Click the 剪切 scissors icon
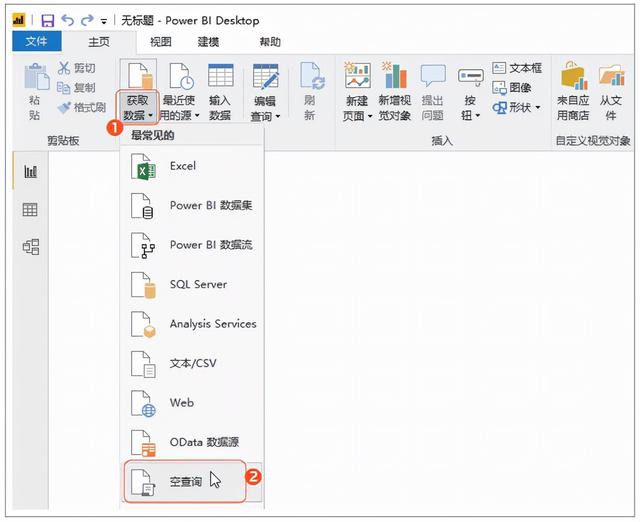Image resolution: width=640 pixels, height=522 pixels. coord(64,68)
